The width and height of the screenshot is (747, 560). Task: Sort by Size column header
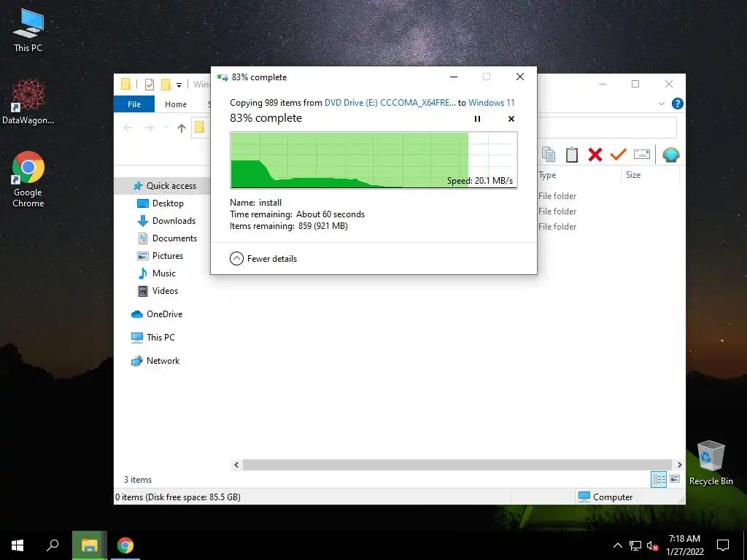pos(650,175)
